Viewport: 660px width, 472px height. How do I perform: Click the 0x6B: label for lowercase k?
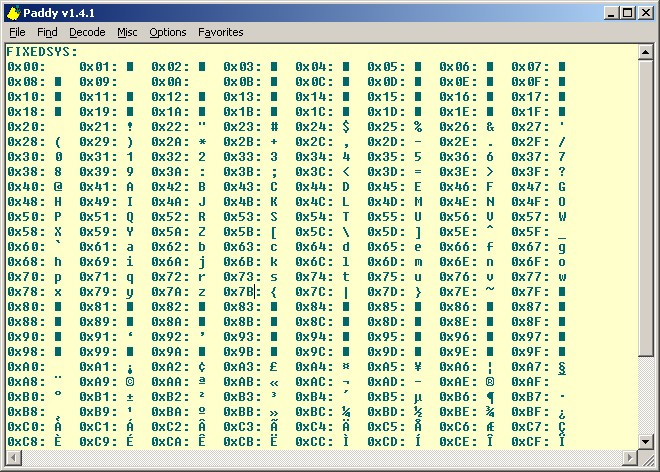[x=242, y=262]
